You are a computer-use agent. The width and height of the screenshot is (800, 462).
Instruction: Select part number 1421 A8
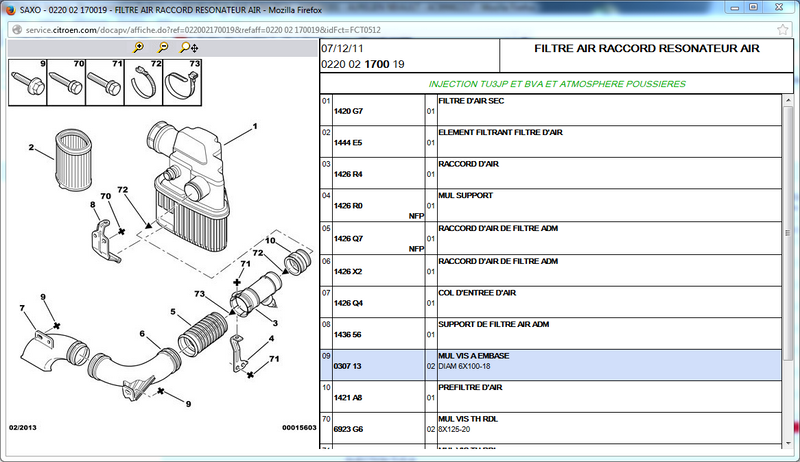click(x=347, y=398)
